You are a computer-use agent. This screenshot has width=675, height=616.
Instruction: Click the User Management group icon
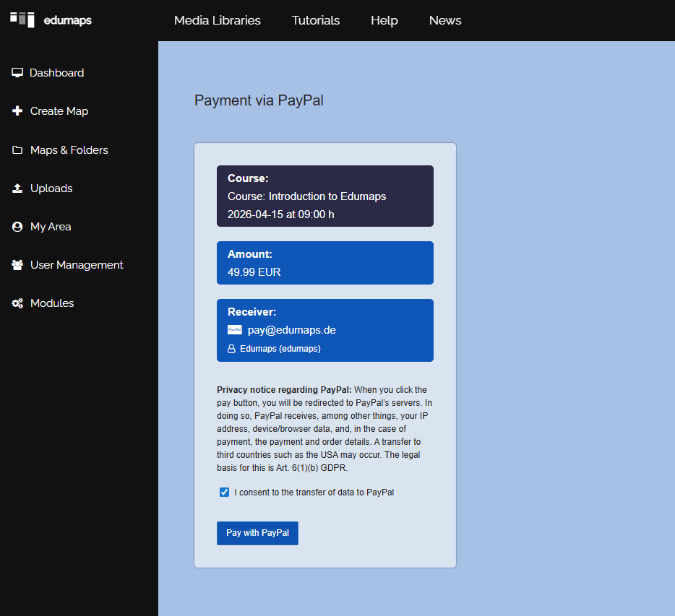[17, 265]
